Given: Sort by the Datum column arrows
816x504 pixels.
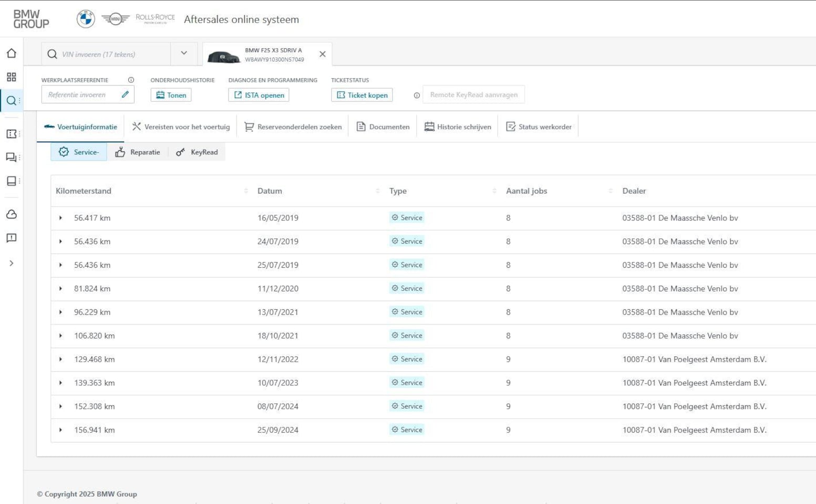Looking at the screenshot, I should [x=378, y=191].
